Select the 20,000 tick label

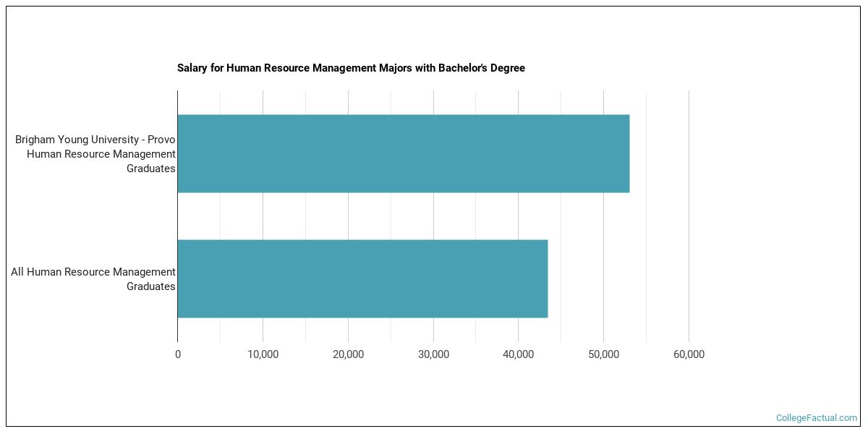tap(349, 354)
